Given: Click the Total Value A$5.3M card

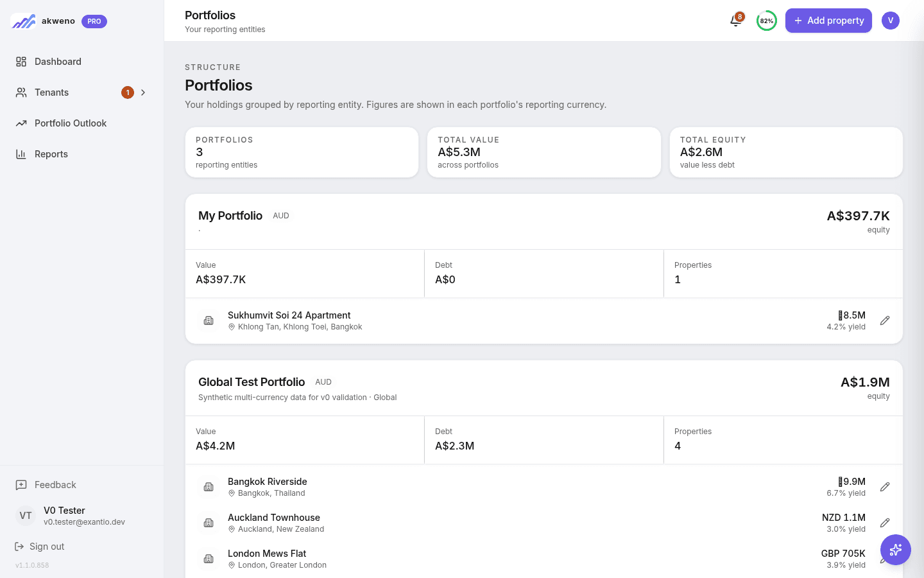Looking at the screenshot, I should click(544, 152).
